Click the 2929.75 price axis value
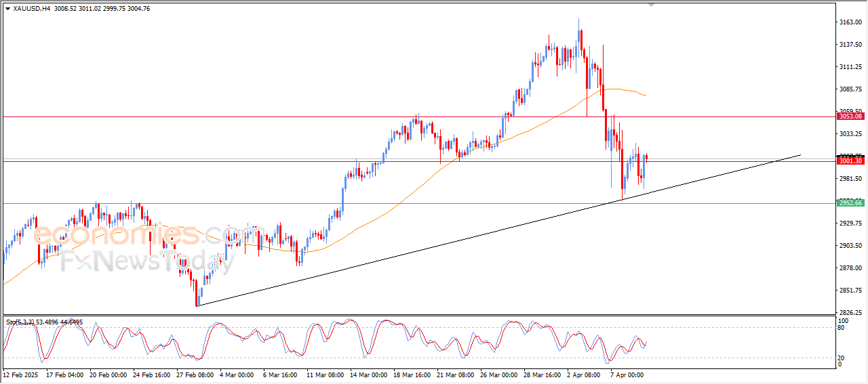The width and height of the screenshot is (868, 384). 850,223
